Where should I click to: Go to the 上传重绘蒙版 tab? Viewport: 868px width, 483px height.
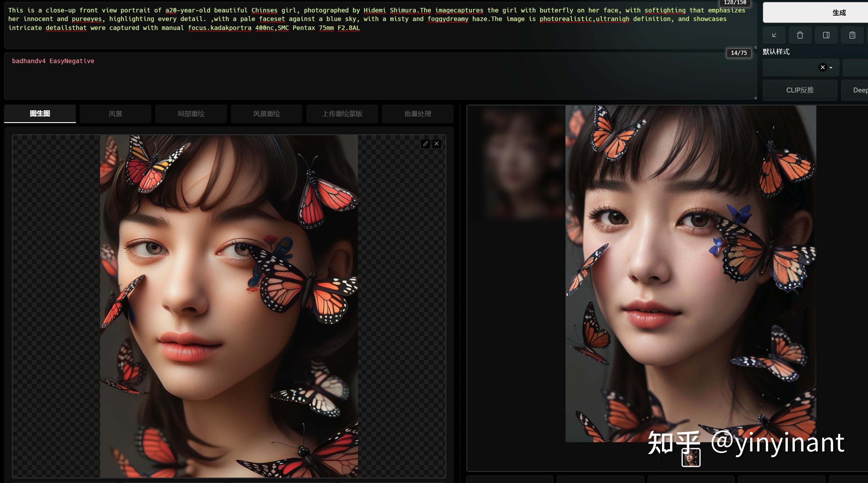tap(342, 114)
